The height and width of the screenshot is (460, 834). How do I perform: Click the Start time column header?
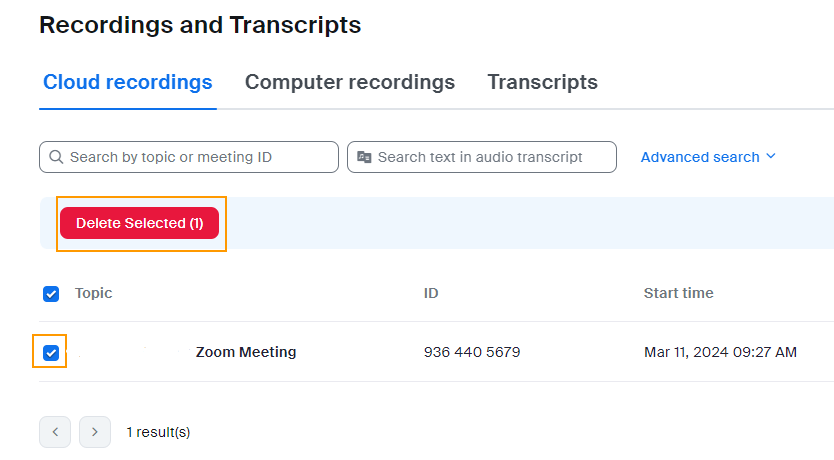(679, 293)
